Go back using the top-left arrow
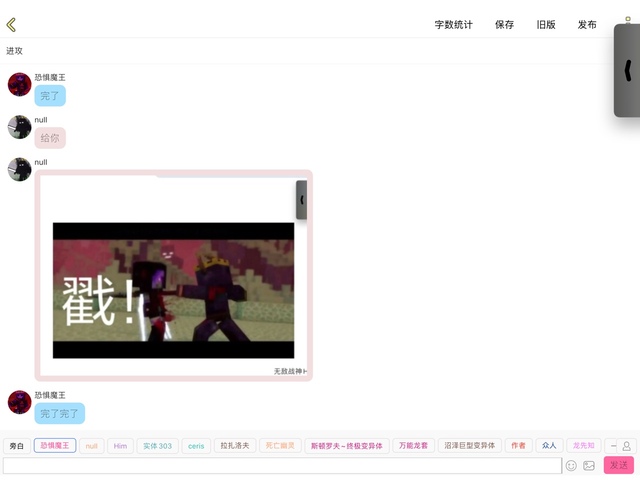Viewport: 640px width, 480px height. click(x=11, y=25)
